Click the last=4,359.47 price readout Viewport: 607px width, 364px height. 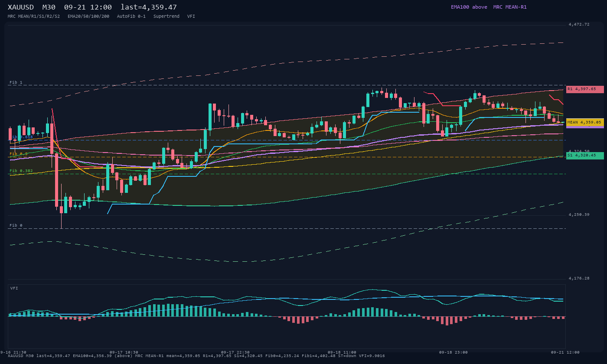(149, 7)
